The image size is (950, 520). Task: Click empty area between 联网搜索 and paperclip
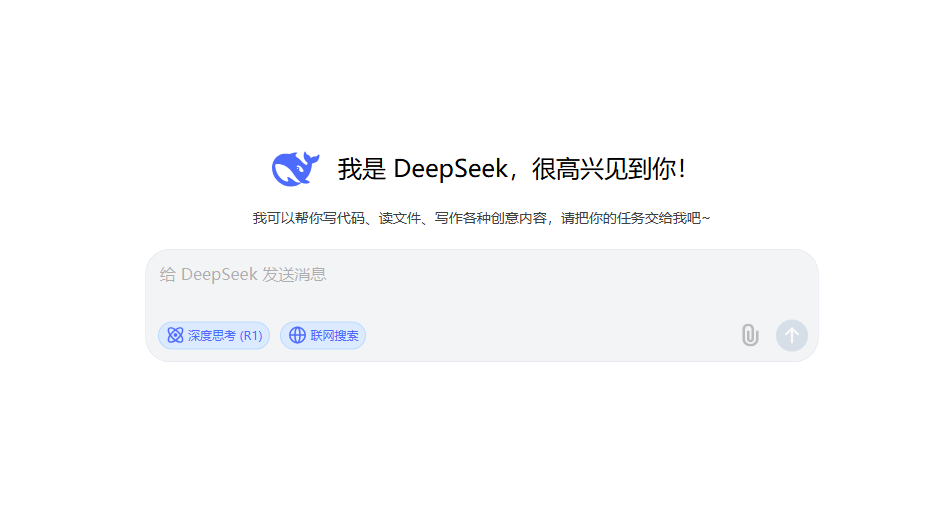pos(551,335)
